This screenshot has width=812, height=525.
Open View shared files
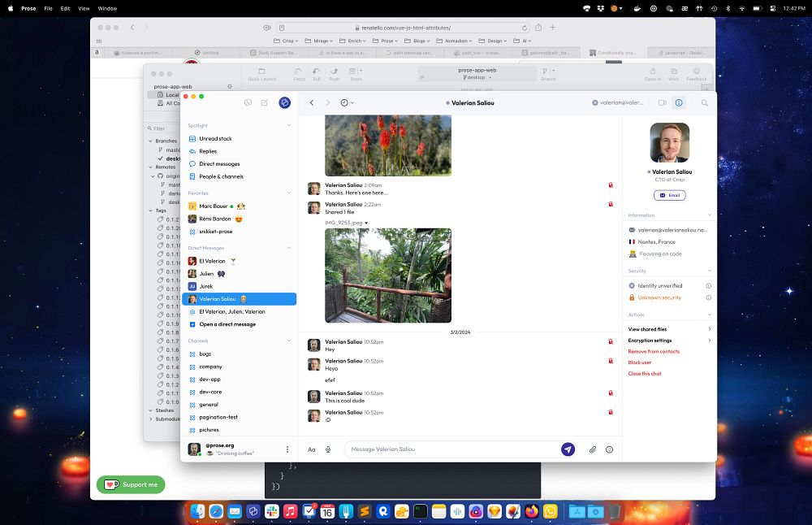pyautogui.click(x=670, y=329)
